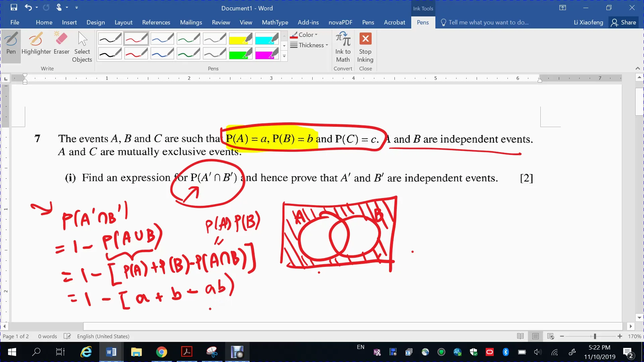Switch to the MathType tab
Viewport: 644px width, 362px height.
(x=275, y=22)
